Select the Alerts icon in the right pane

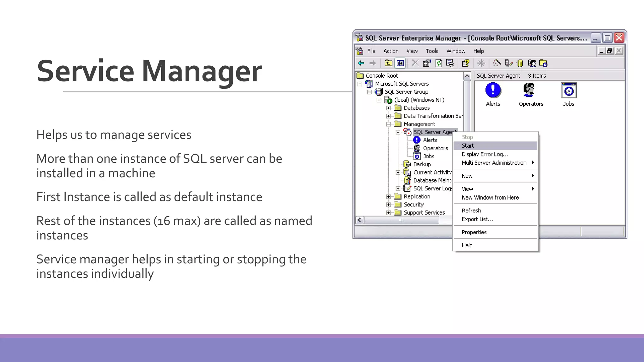[x=493, y=94]
